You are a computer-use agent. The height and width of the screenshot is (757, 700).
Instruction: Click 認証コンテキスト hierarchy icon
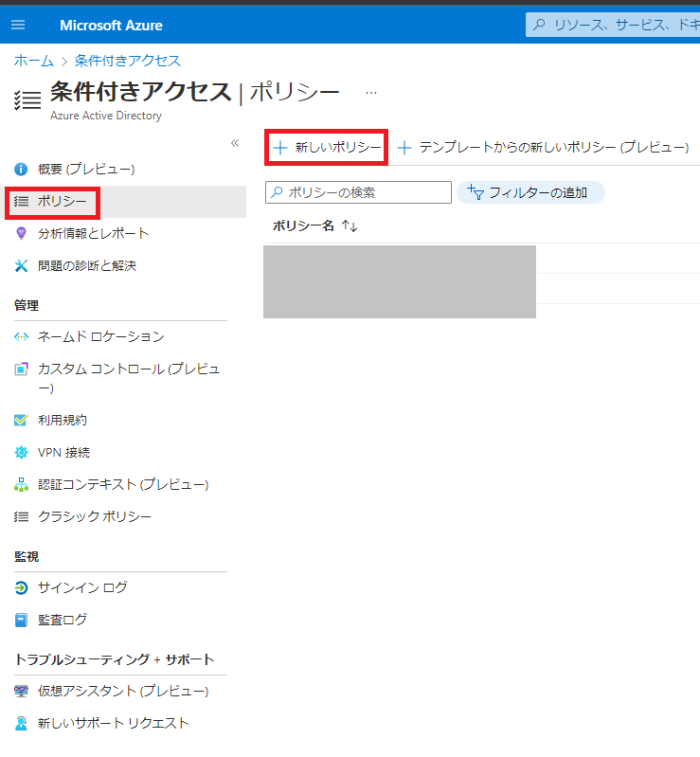point(21,484)
